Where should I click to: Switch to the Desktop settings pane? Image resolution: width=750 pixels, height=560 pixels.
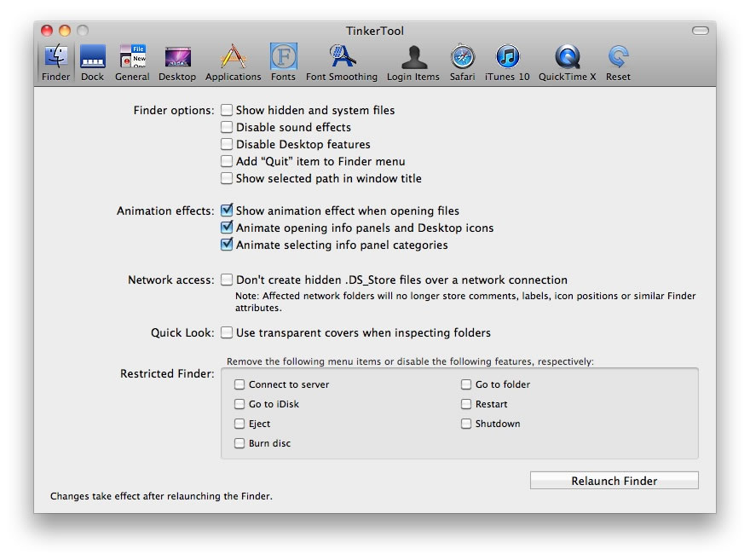(x=177, y=62)
